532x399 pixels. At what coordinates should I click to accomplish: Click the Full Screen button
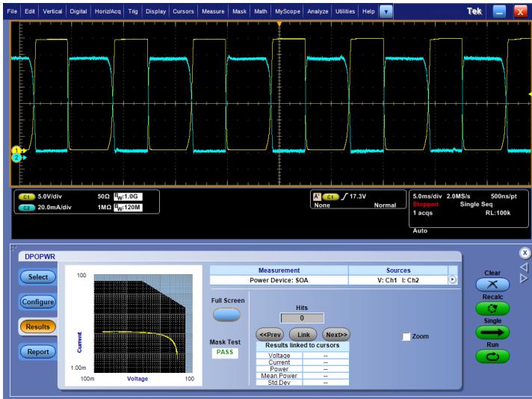226,315
